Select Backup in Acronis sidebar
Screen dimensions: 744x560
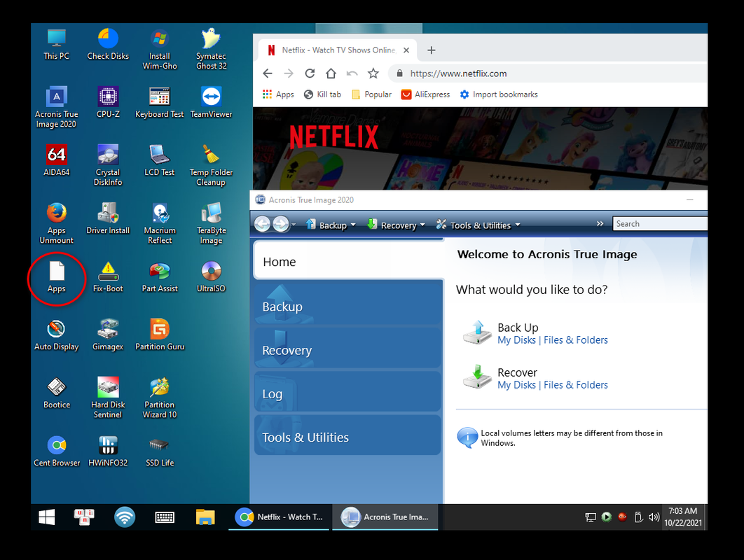[348, 306]
